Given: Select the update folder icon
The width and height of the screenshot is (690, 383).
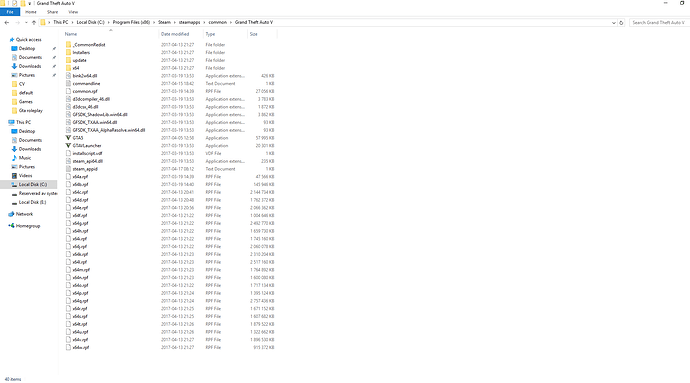Looking at the screenshot, I should coord(68,60).
